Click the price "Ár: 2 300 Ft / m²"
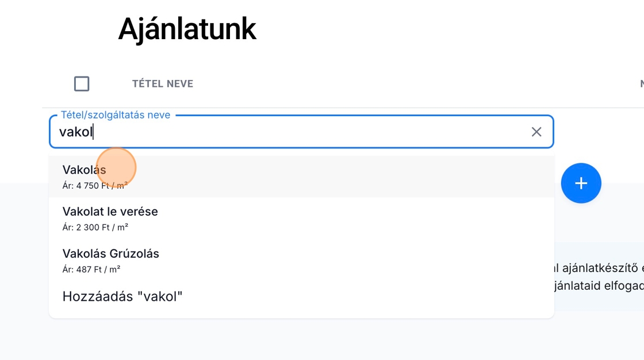This screenshot has width=644, height=360. [95, 227]
